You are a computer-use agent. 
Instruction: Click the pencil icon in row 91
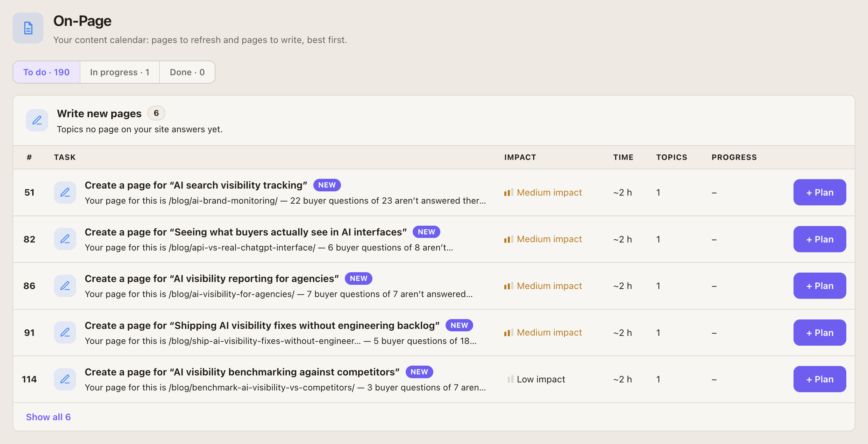[x=65, y=332]
